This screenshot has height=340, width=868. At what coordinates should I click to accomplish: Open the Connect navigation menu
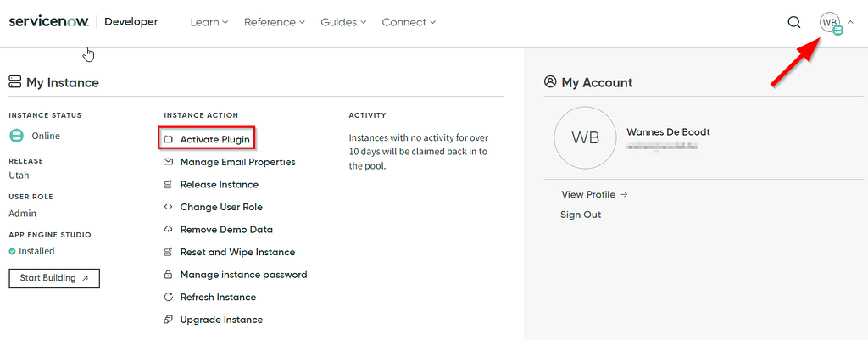(409, 22)
